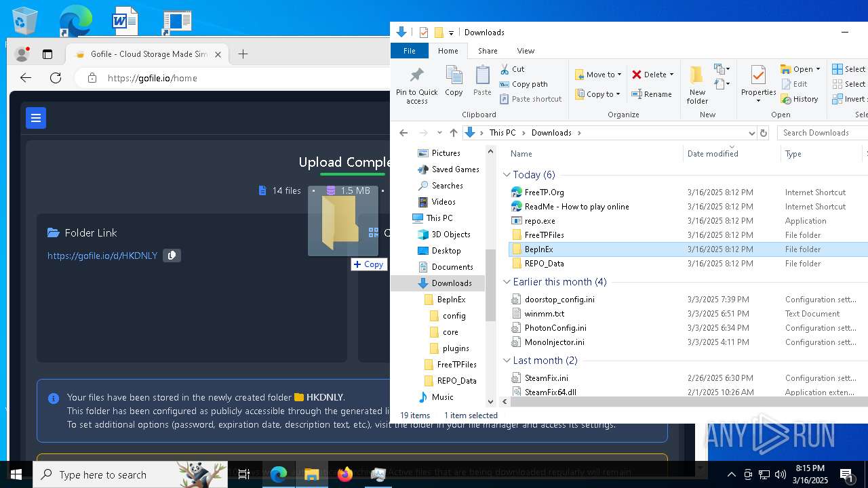Click Cut in Clipboard group

pyautogui.click(x=512, y=69)
